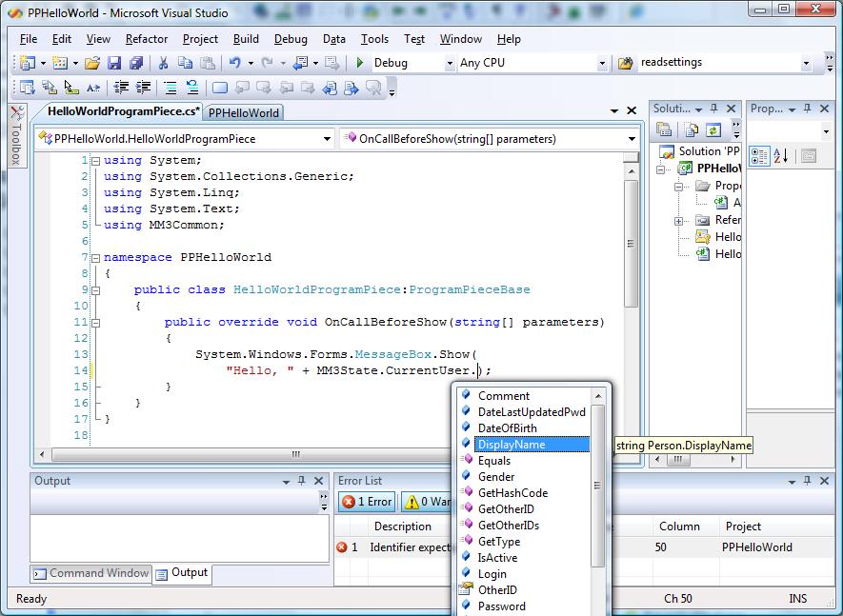
Task: Open the Toolbox side panel tab
Action: click(x=16, y=135)
